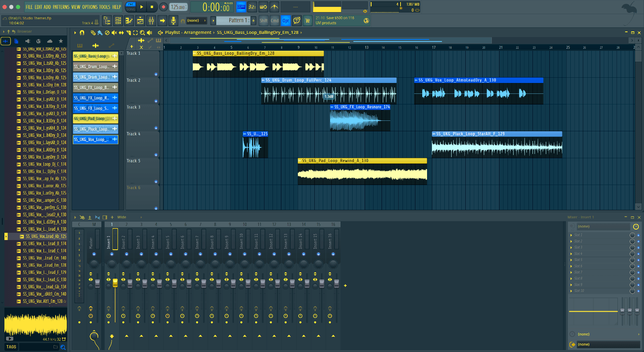The width and height of the screenshot is (644, 352).
Task: Toggle mute switch on Track 1
Action: (156, 74)
